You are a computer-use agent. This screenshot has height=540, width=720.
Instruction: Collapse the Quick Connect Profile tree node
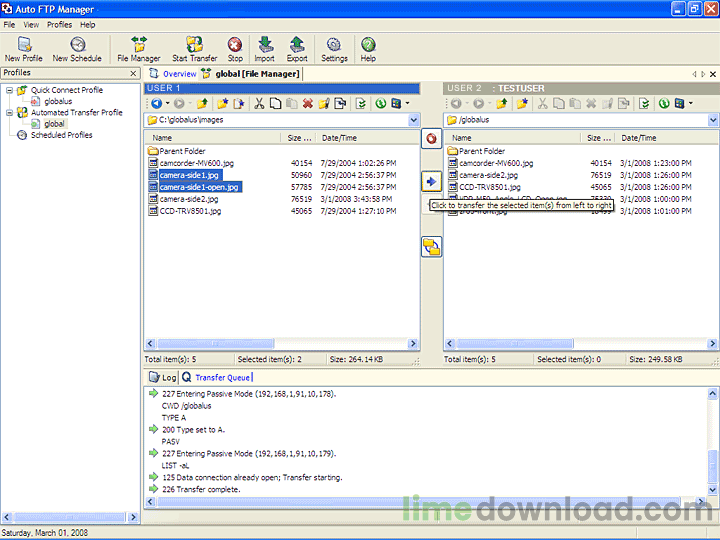(x=9, y=90)
